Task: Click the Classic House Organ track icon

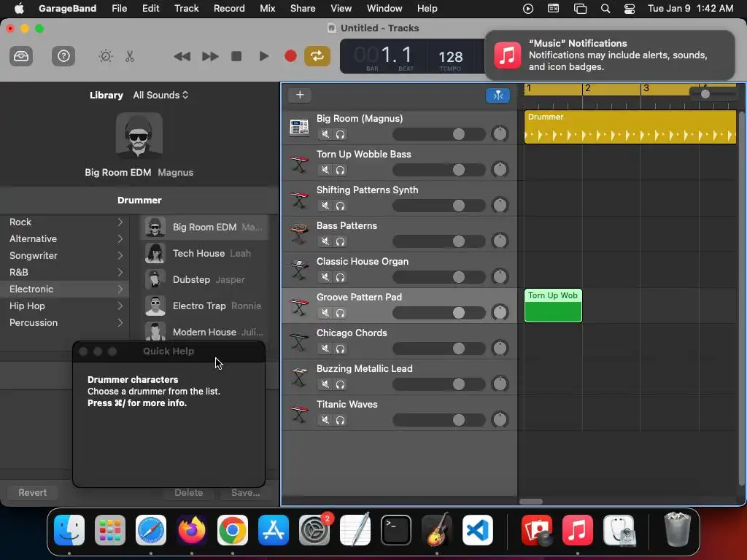Action: (x=299, y=271)
